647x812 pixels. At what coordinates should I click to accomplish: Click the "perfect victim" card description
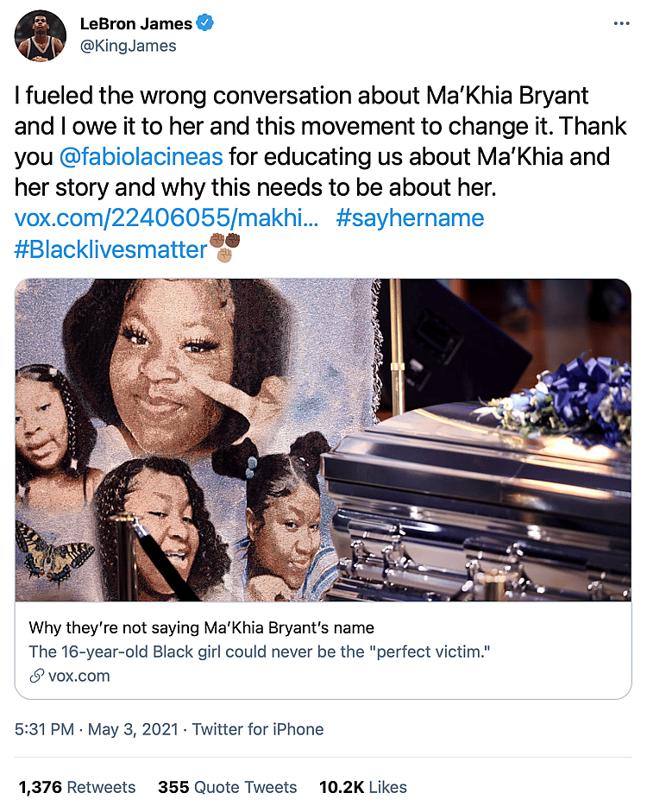click(258, 651)
